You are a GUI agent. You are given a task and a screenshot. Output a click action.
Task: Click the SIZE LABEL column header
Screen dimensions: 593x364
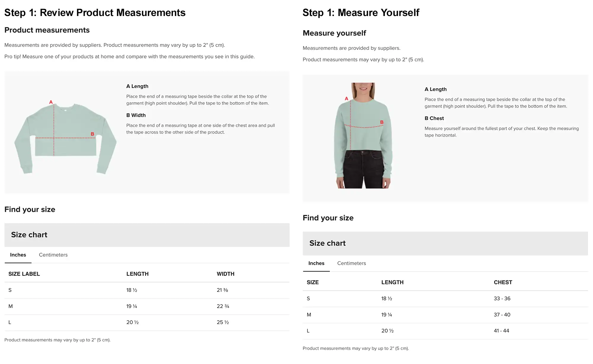(24, 274)
